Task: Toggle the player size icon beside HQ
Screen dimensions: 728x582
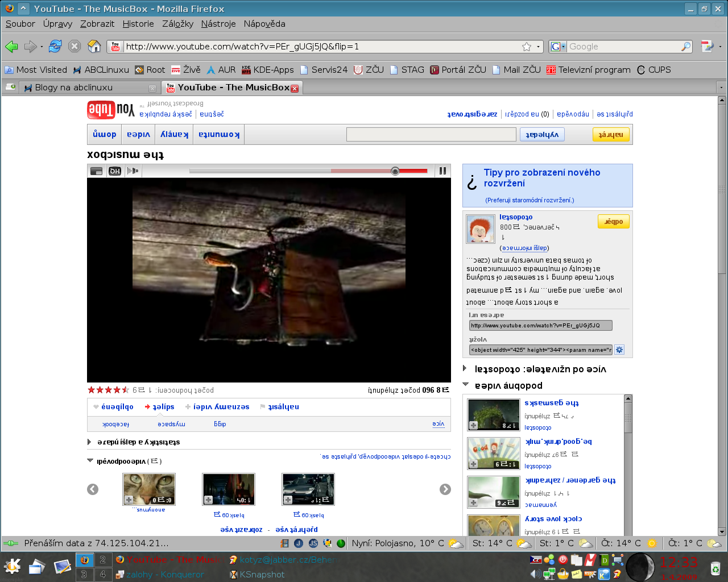Action: pos(97,171)
